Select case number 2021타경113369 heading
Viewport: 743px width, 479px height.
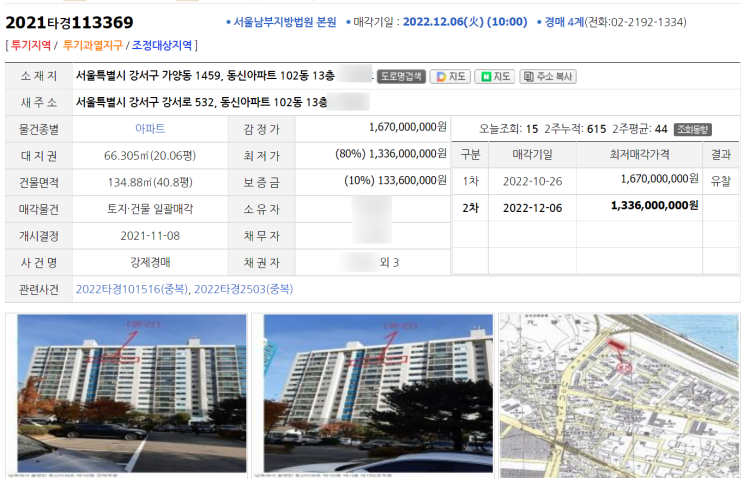point(70,22)
